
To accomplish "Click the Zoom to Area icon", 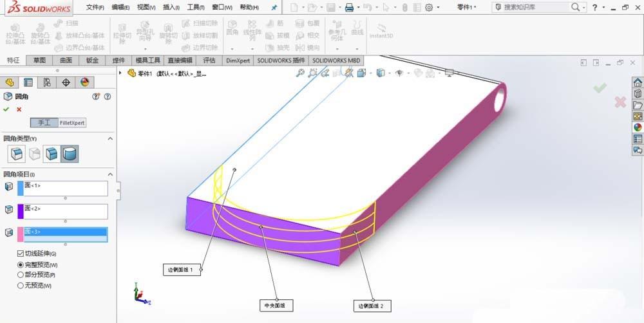I will click(313, 73).
